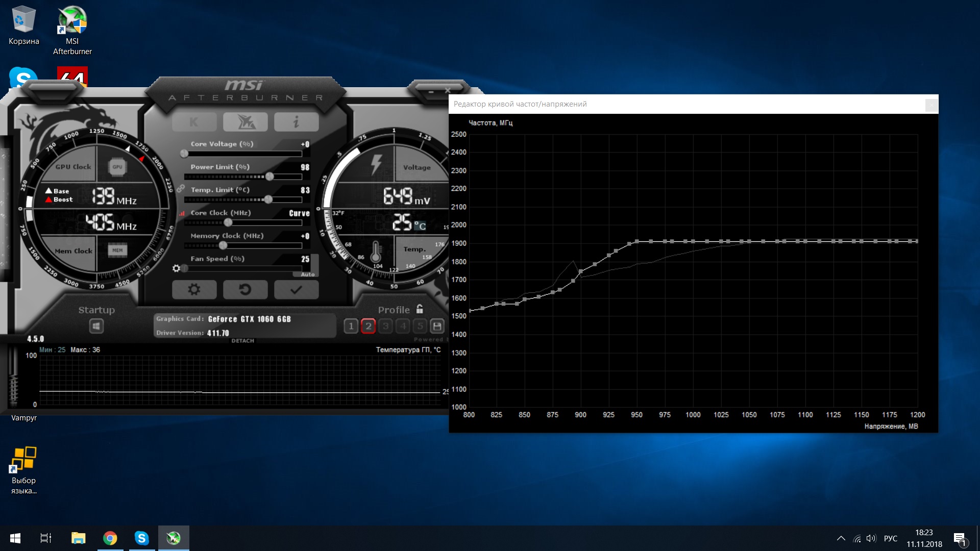Show hidden system tray icons
980x551 pixels.
(841, 538)
